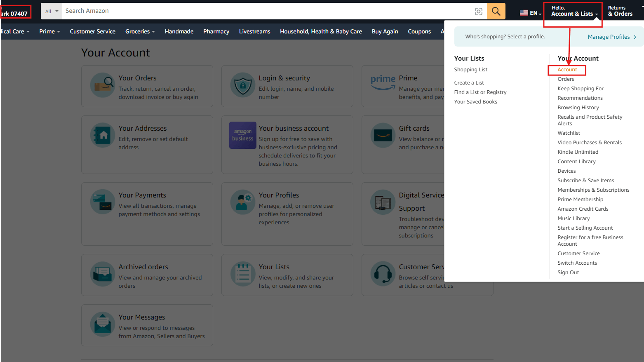Click the Your Profiles person icon
This screenshot has width=644, height=362.
(x=243, y=202)
